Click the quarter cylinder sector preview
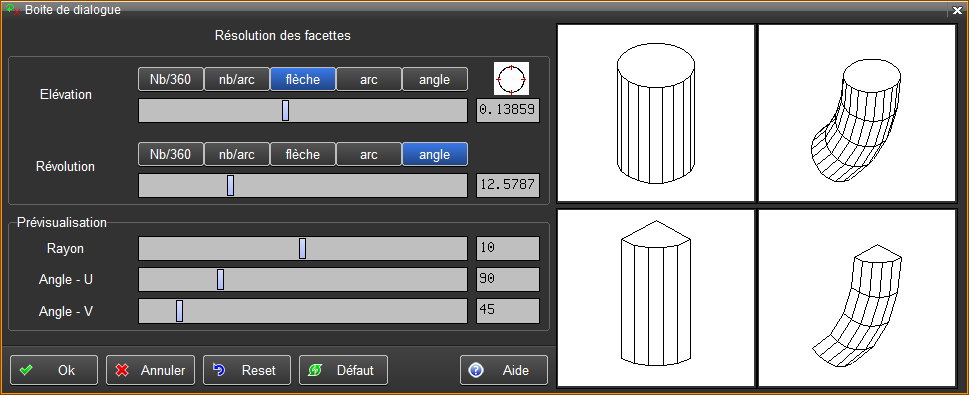Viewport: 969px width, 395px height. coord(656,298)
